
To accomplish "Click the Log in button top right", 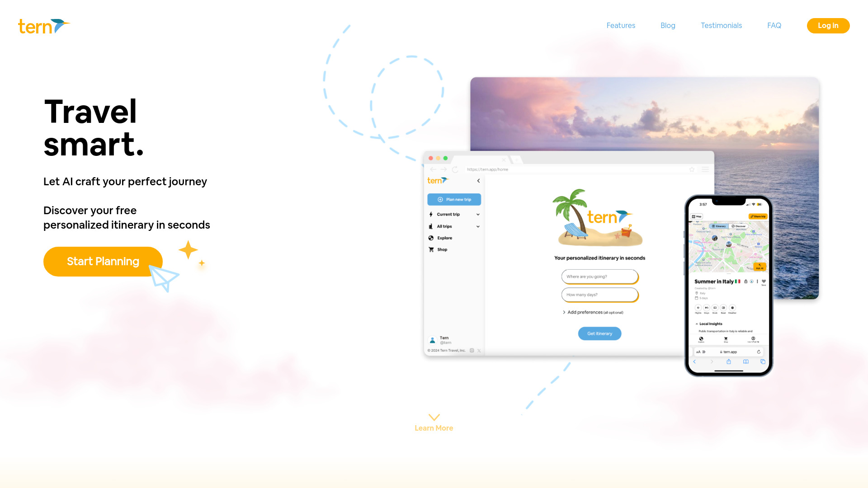I will coord(828,26).
